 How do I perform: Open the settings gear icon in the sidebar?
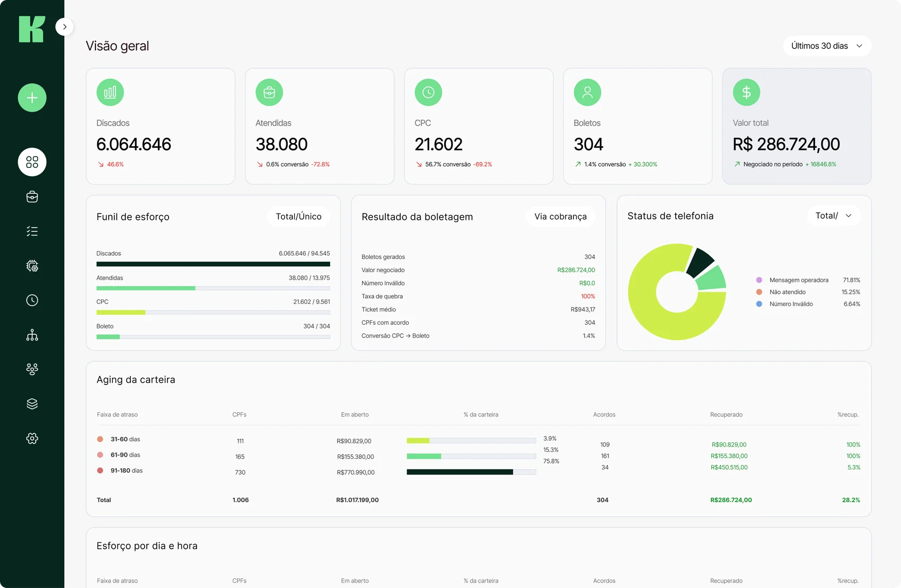click(32, 438)
